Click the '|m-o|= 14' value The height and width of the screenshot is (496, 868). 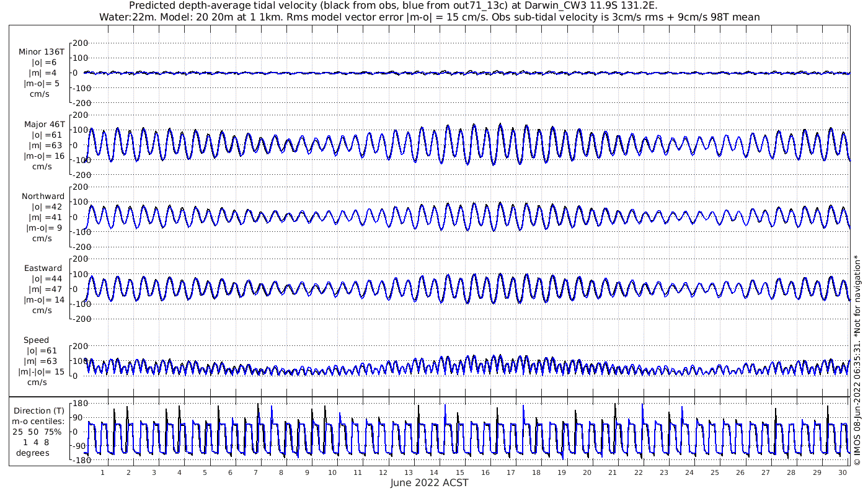(x=44, y=300)
